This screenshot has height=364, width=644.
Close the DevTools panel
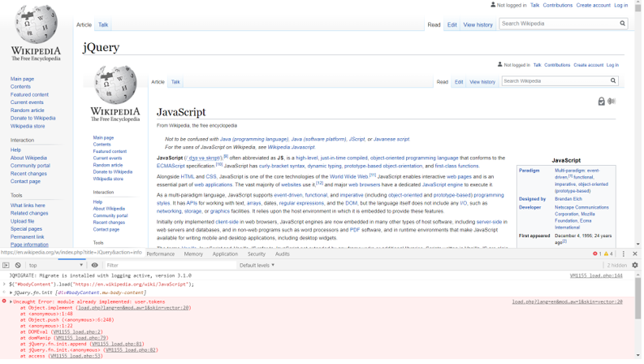click(x=637, y=254)
